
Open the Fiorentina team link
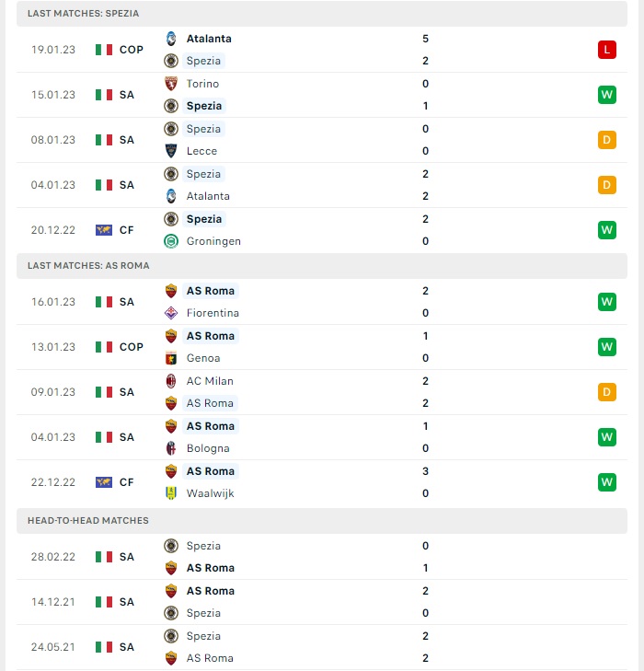click(213, 313)
